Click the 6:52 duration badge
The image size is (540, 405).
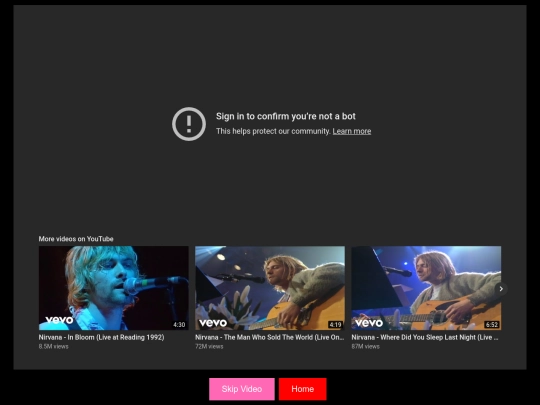(491, 324)
